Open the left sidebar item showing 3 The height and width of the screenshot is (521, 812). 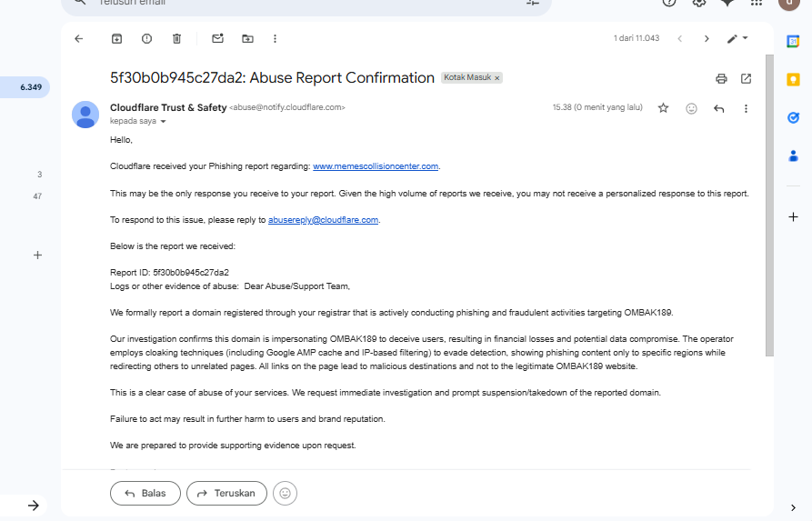click(39, 175)
